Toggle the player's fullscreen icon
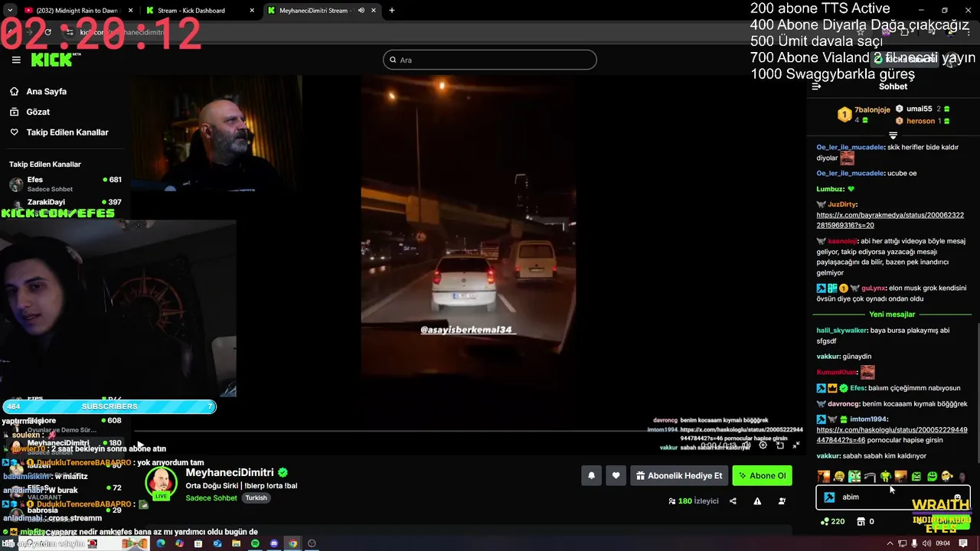 point(796,445)
